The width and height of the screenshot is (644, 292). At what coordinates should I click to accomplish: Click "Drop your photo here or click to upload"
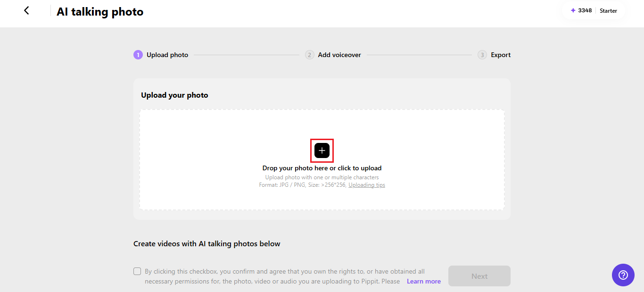coord(322,168)
